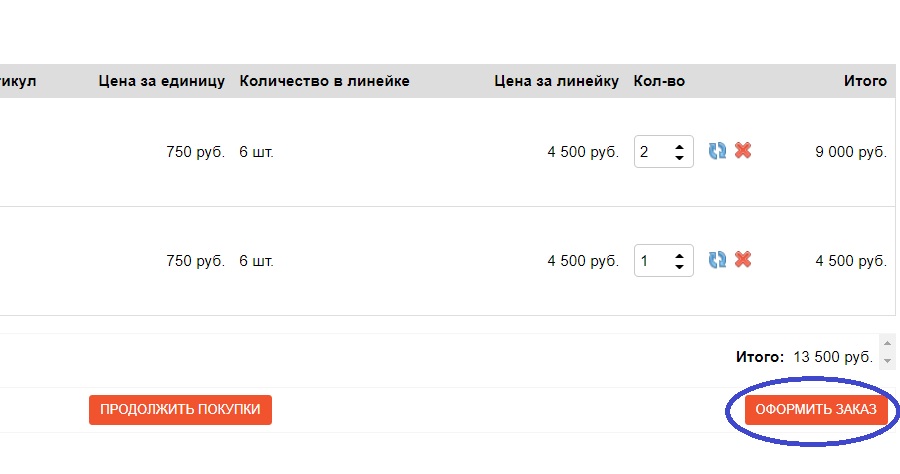
Task: Click the Итого column header
Action: 865,81
